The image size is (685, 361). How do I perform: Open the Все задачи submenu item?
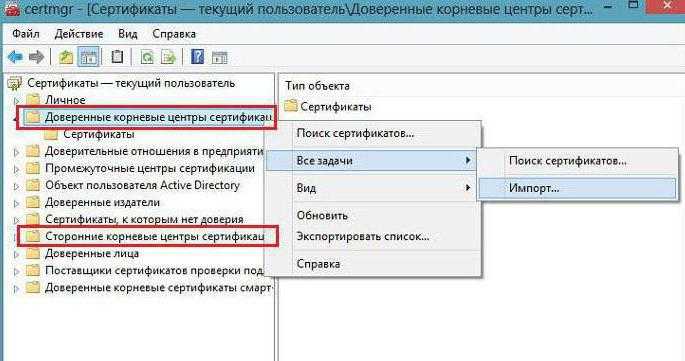pyautogui.click(x=371, y=160)
